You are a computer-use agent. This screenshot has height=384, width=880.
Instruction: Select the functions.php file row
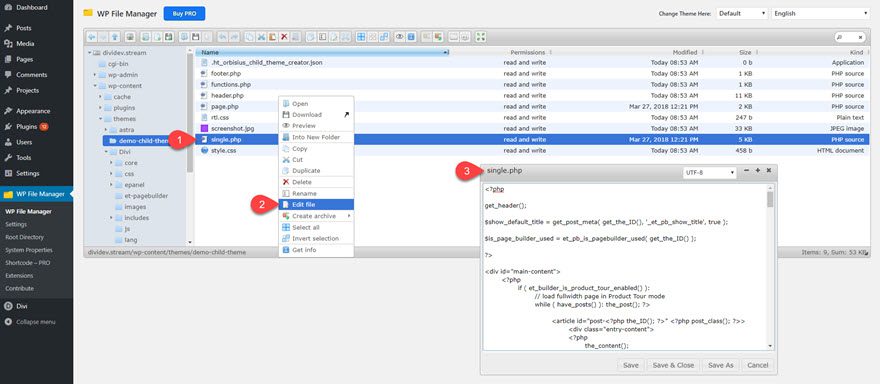pyautogui.click(x=533, y=85)
